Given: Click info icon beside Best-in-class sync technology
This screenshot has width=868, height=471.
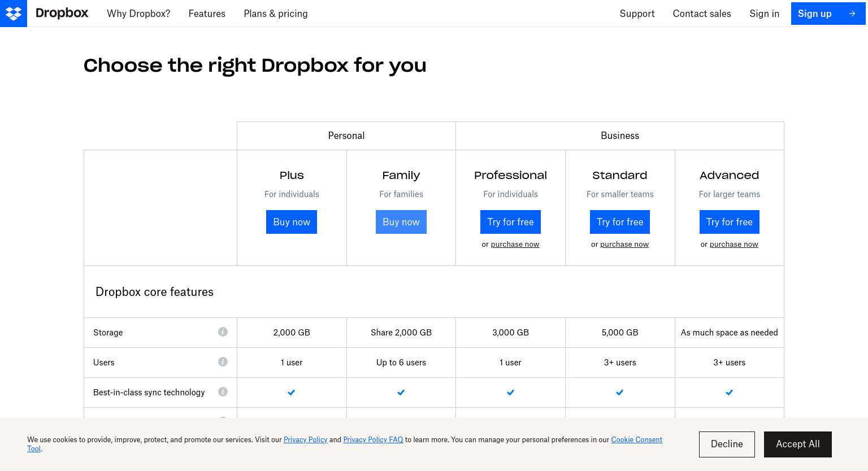Looking at the screenshot, I should click(223, 392).
